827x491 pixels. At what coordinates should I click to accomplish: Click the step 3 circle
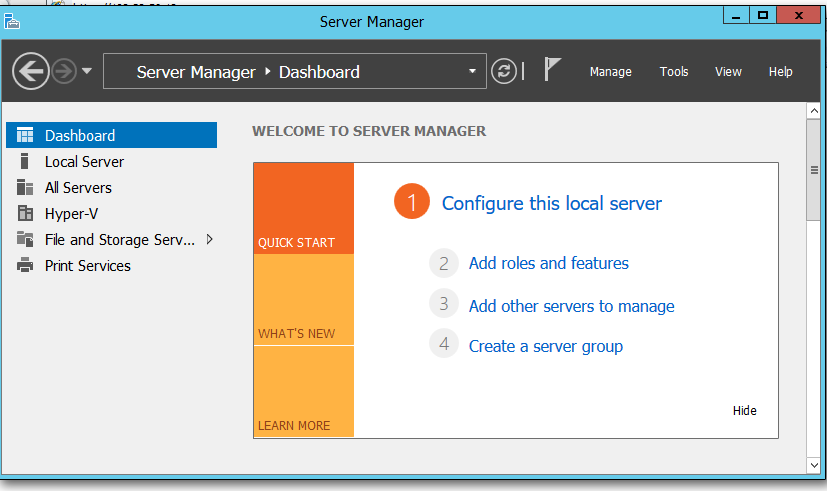pos(444,303)
